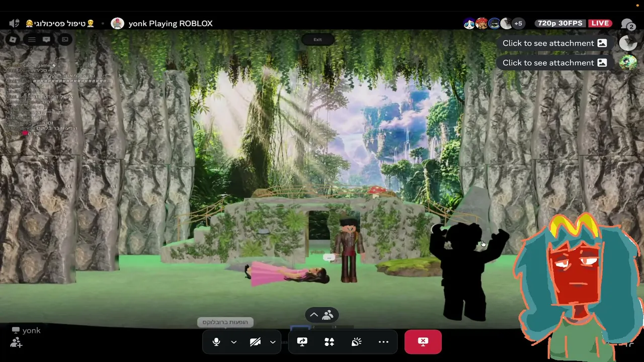Click the red-haired viewer avatar
Viewport: 644px width, 362px height.
point(481,23)
